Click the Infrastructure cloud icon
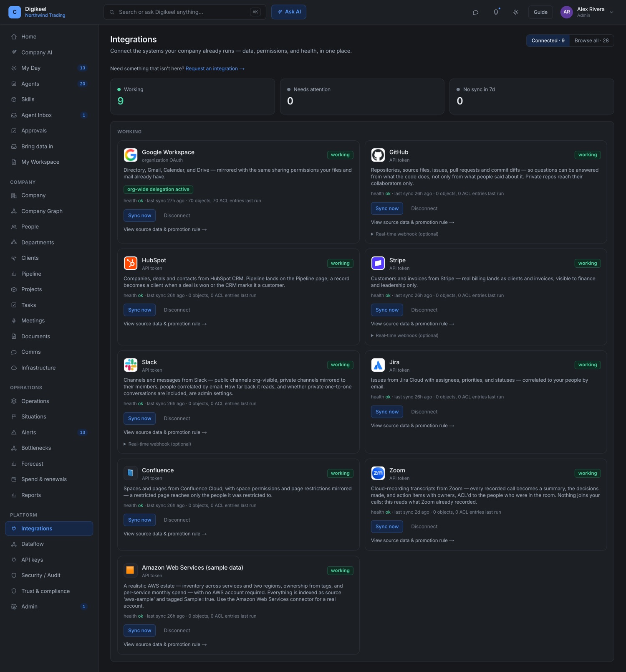This screenshot has width=626, height=672. pyautogui.click(x=14, y=368)
